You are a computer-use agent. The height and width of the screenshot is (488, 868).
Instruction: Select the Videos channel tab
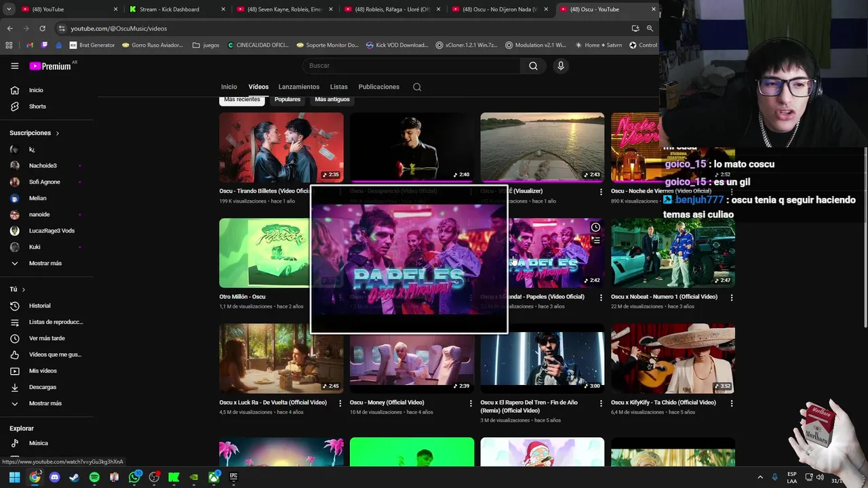click(258, 87)
